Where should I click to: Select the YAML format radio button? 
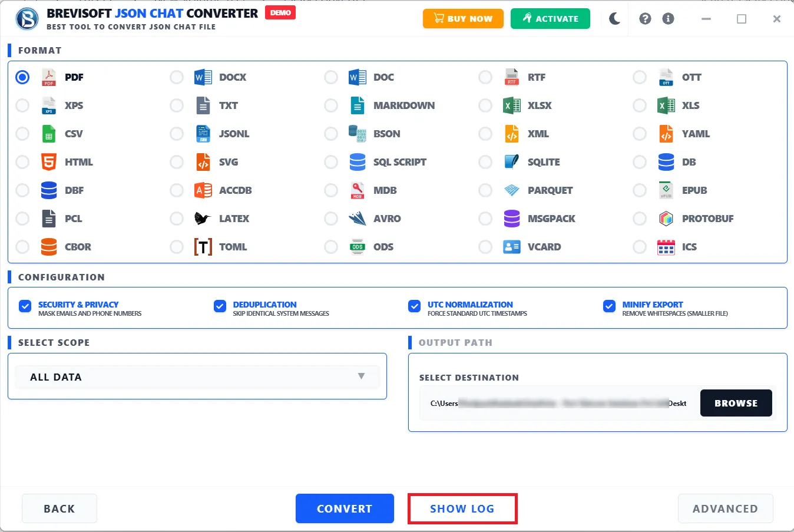640,134
